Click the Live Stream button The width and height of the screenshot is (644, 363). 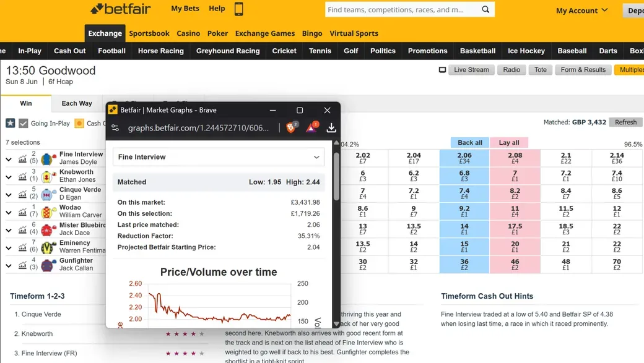[x=471, y=70]
